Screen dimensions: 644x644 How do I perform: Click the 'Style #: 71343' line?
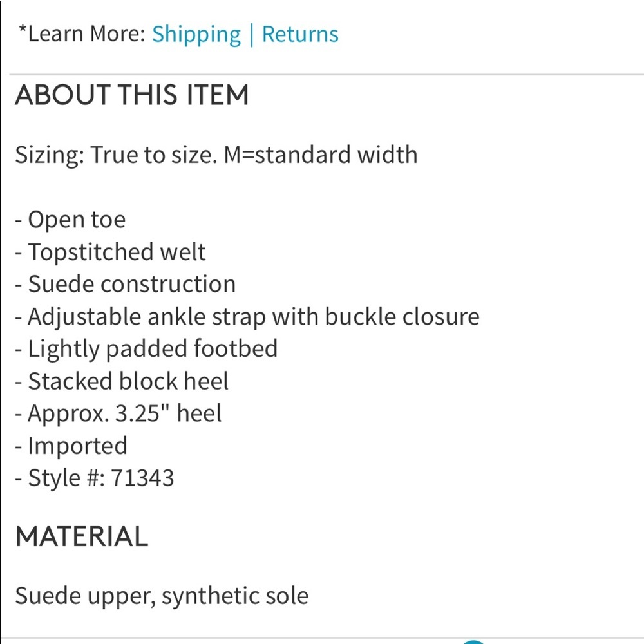click(95, 478)
